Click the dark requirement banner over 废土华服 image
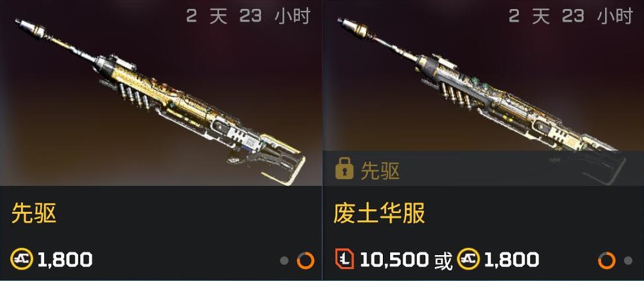 tap(483, 168)
